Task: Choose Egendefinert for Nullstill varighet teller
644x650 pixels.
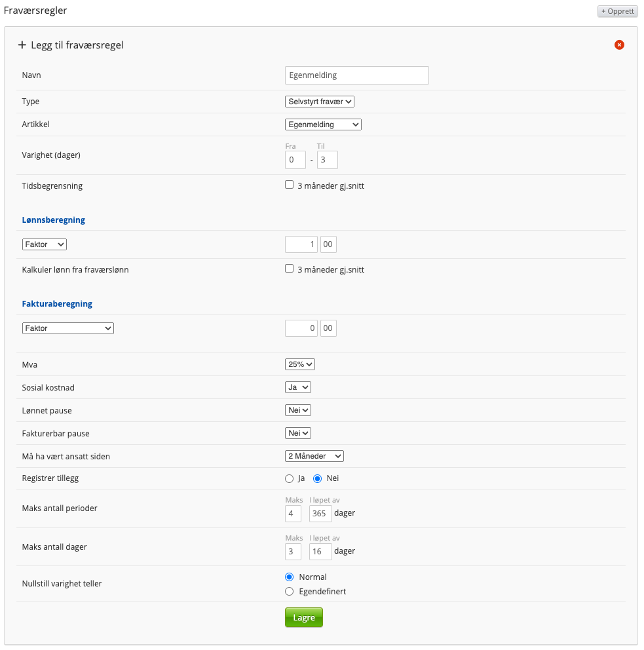Action: point(290,591)
